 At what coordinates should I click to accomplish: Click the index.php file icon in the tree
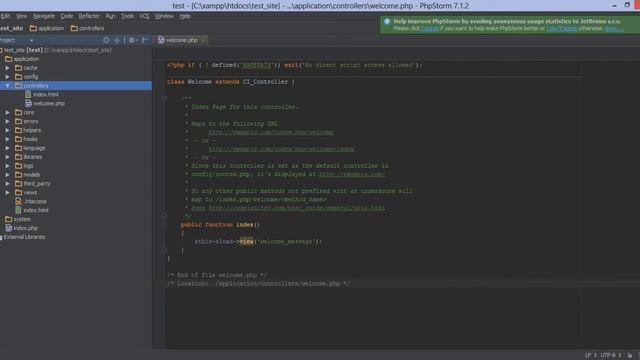click(9, 228)
